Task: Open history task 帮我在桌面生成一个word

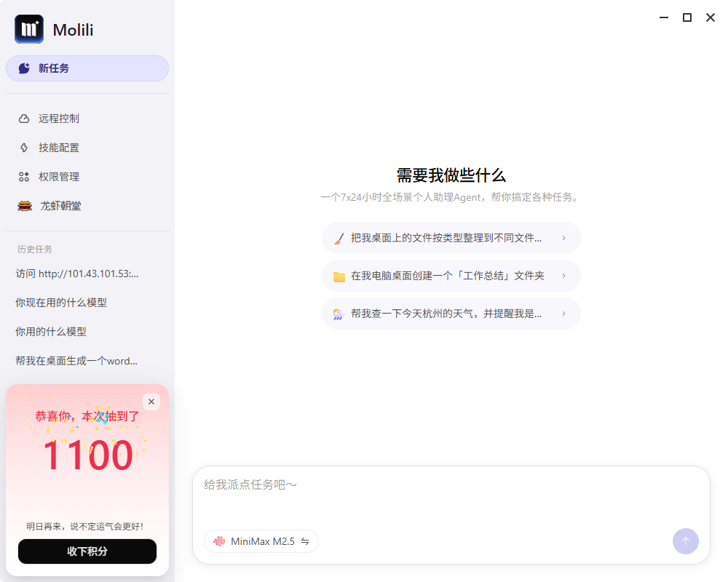Action: [x=76, y=361]
